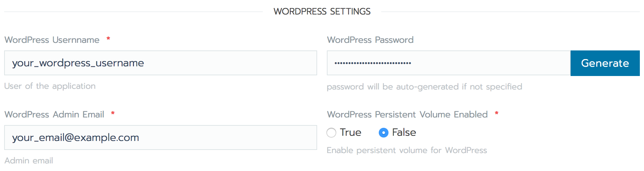Screen dimensions: 644x171
Task: Click the 'WordPress Usernname' field label
Action: (x=52, y=40)
